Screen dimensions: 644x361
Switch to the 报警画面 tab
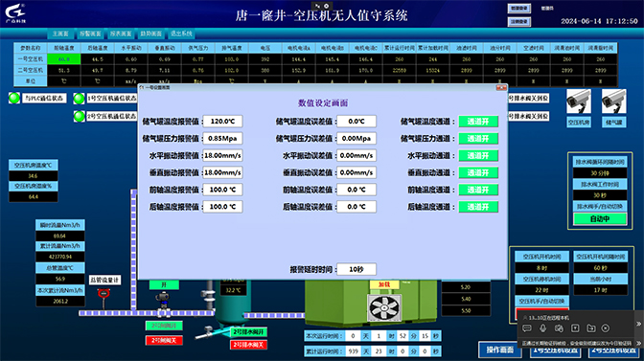[90, 34]
